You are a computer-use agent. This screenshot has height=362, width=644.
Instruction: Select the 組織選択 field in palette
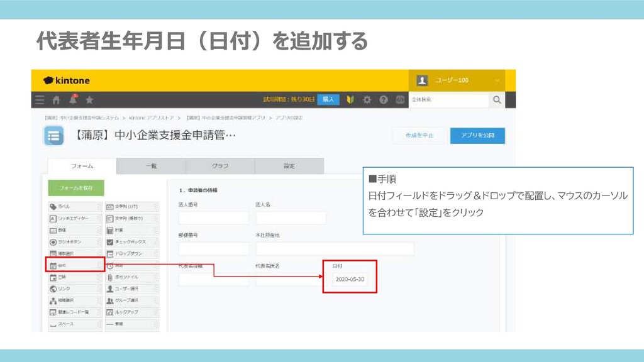(x=75, y=300)
